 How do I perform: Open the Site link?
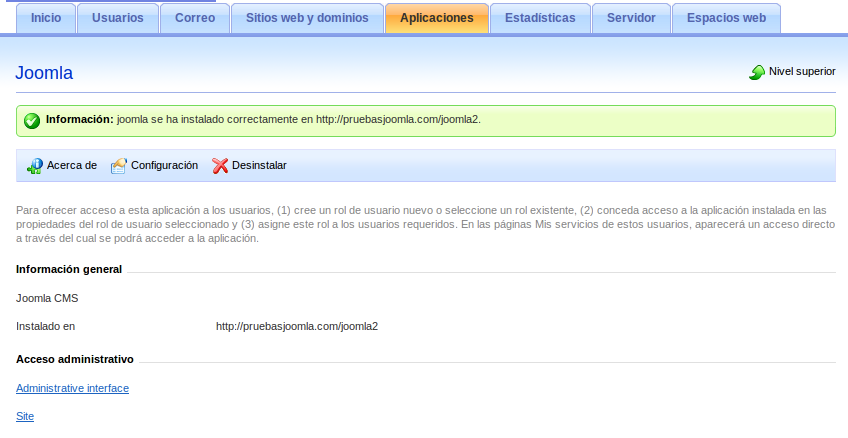(25, 416)
